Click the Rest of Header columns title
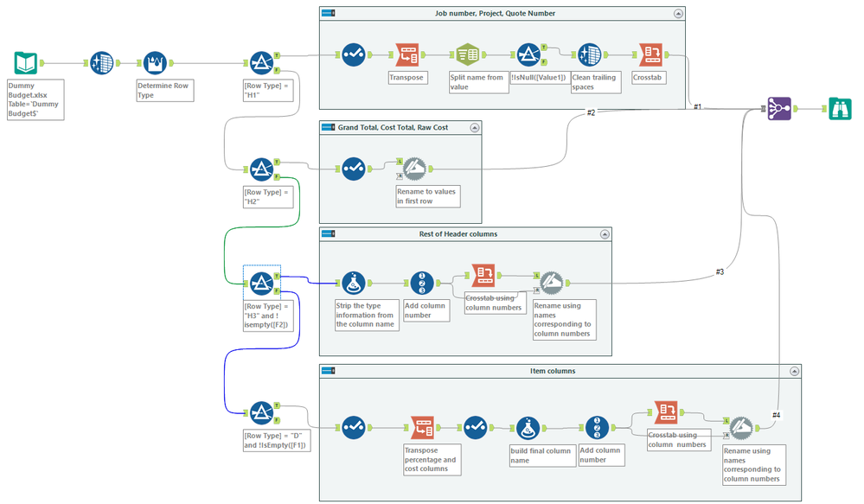Screen dimensions: 864x504 (458, 234)
